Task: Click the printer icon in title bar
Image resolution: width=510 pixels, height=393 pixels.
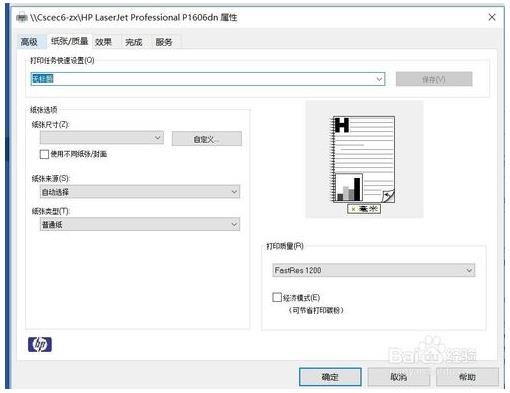Action: coord(22,17)
